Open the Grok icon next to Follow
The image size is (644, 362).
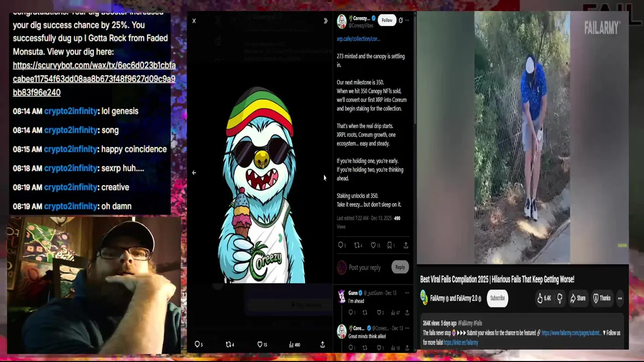(x=400, y=20)
